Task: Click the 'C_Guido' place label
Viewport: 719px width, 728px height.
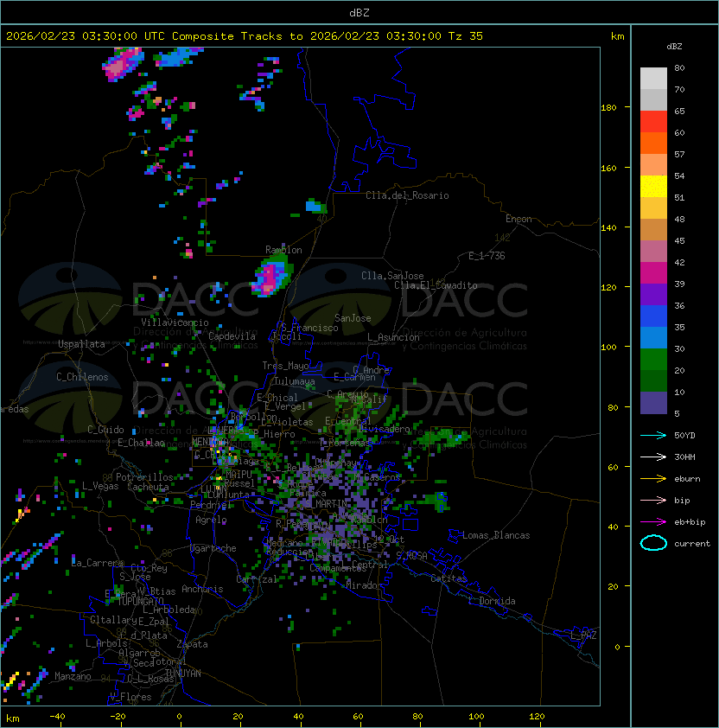Action: point(105,430)
